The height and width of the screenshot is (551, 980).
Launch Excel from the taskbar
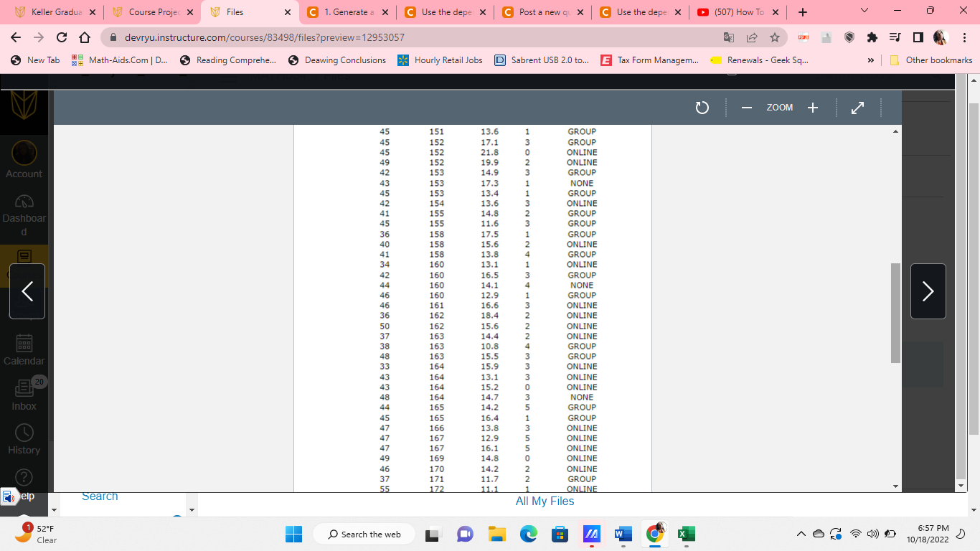(686, 534)
